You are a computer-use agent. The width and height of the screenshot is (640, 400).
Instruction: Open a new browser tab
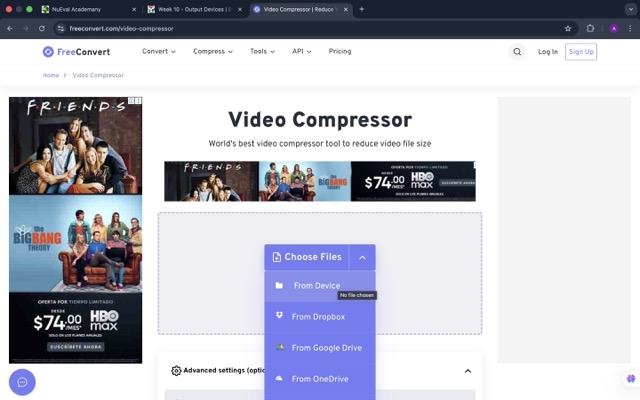click(x=361, y=9)
